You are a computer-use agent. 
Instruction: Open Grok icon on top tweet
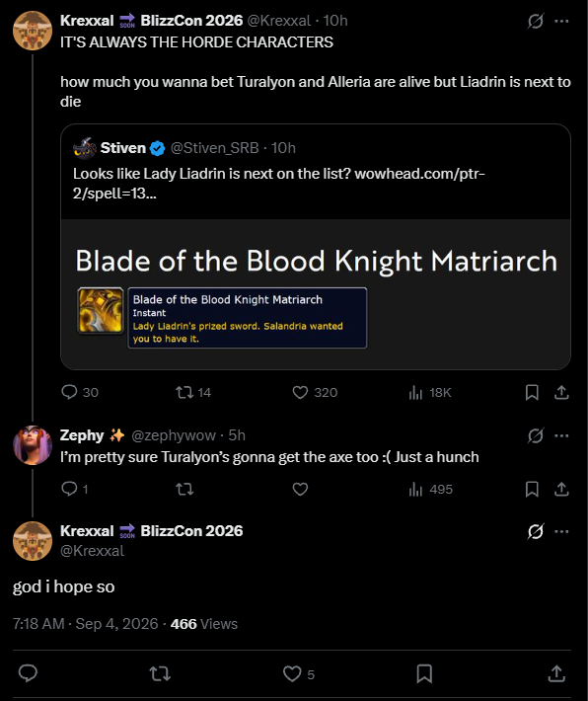coord(536,21)
